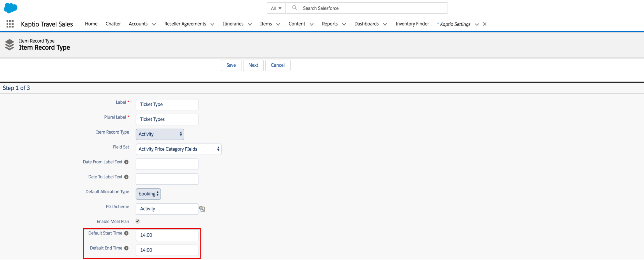
Task: Click the Default End Time field
Action: (167, 250)
